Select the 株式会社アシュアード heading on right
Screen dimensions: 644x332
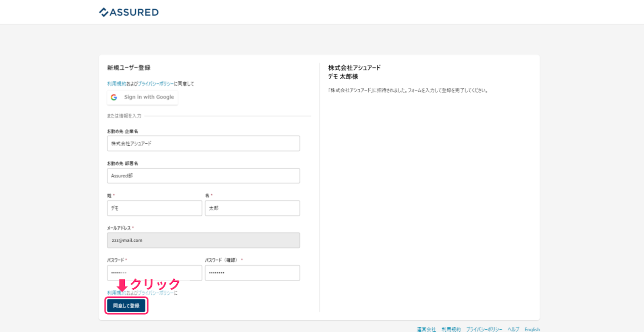coord(354,68)
